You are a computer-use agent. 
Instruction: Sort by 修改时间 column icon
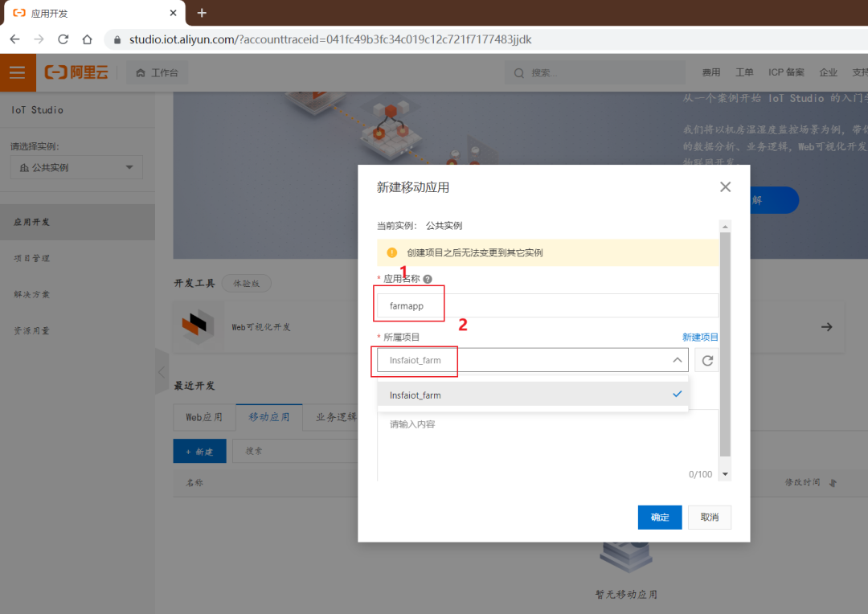point(833,483)
